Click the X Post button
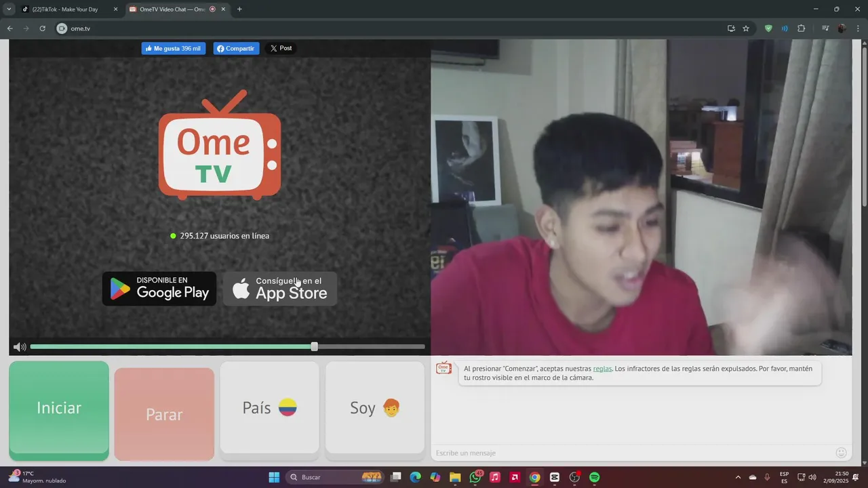 coord(281,48)
